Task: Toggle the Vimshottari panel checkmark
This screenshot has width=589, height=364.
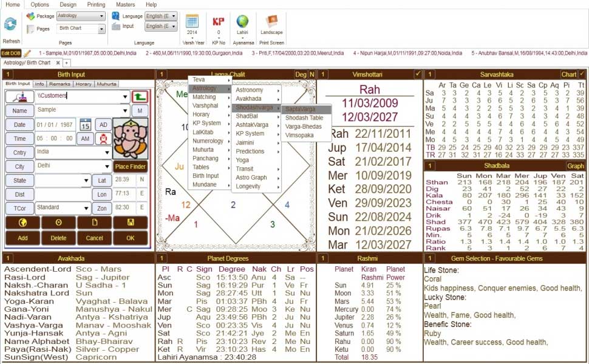Action: pos(418,74)
